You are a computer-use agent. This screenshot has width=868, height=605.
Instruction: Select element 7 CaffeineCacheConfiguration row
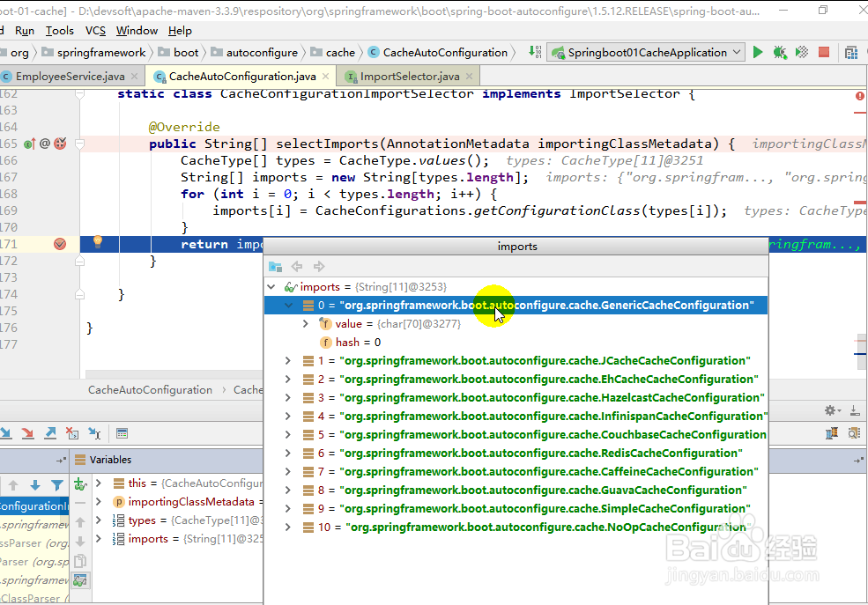[x=516, y=472]
